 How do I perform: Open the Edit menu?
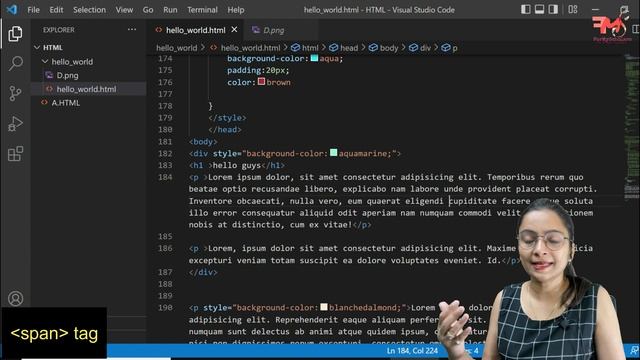(56, 10)
